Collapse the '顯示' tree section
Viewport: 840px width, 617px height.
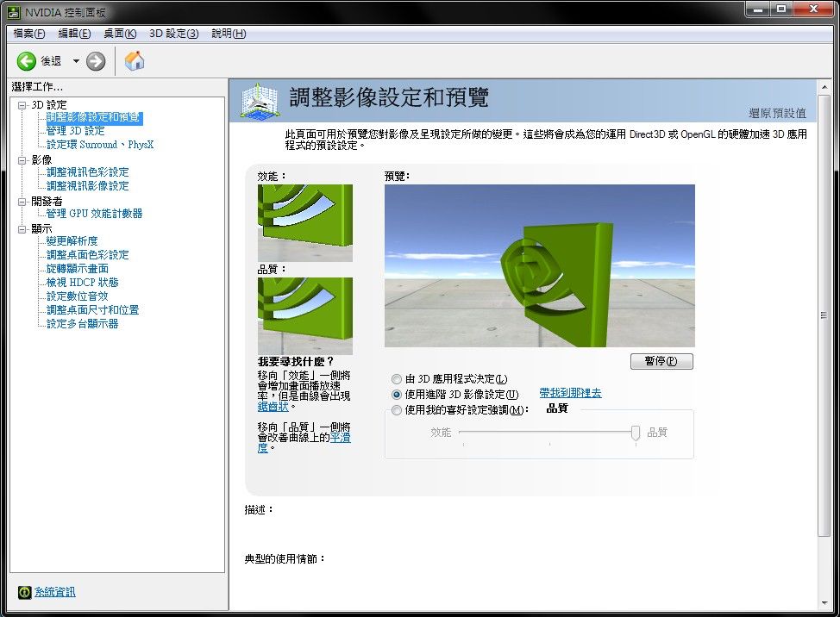coord(22,229)
